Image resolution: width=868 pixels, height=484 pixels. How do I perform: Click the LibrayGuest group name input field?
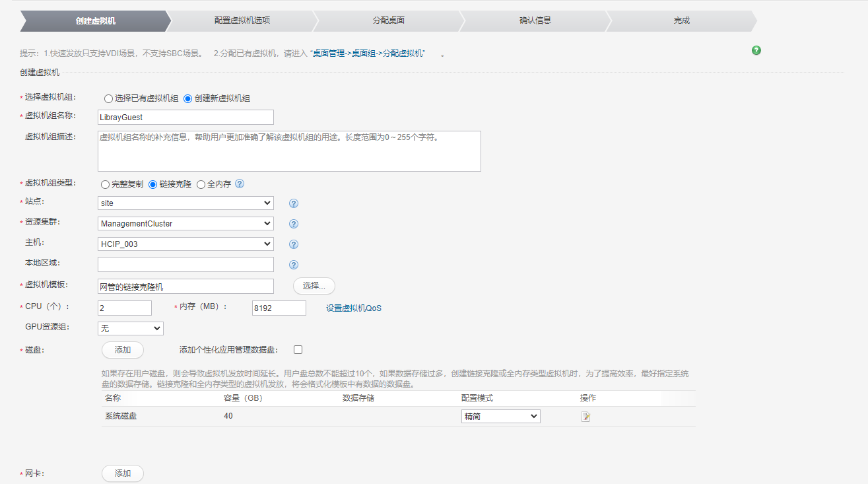[185, 117]
